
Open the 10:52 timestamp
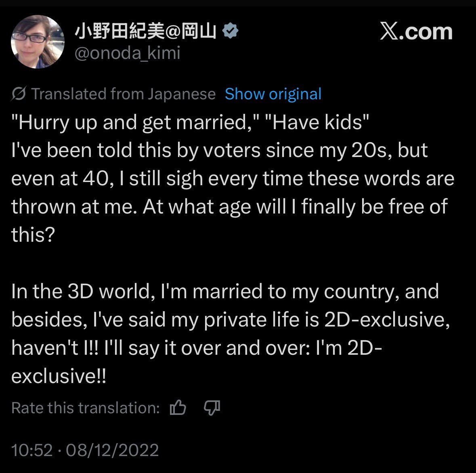point(32,450)
